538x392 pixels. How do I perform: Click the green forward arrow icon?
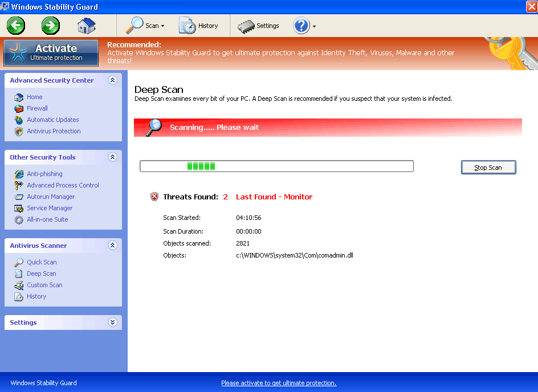[51, 25]
